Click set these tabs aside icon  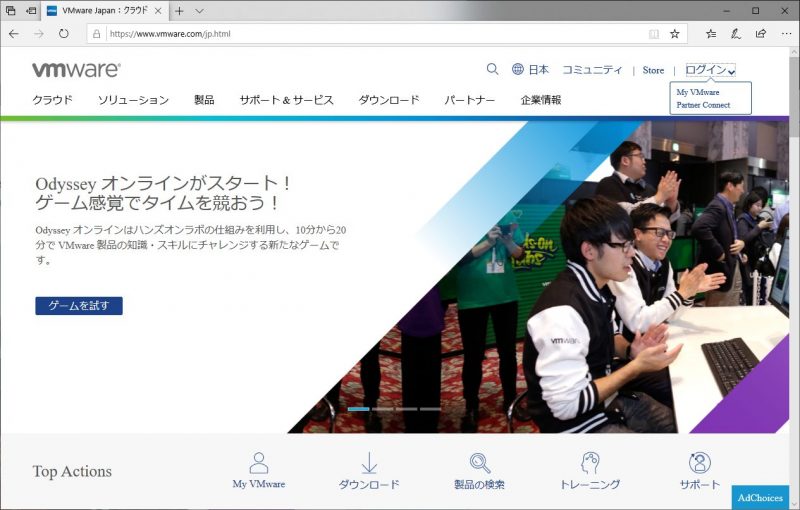31,10
